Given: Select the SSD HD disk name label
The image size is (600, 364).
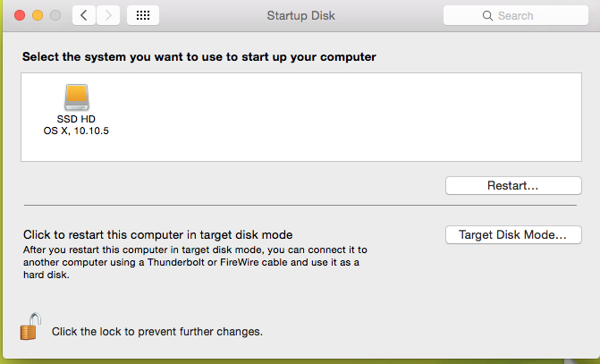Looking at the screenshot, I should [76, 119].
